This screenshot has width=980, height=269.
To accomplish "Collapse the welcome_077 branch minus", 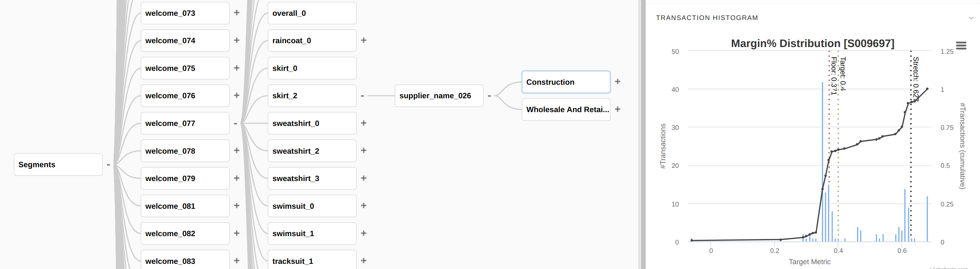I will click(x=236, y=123).
